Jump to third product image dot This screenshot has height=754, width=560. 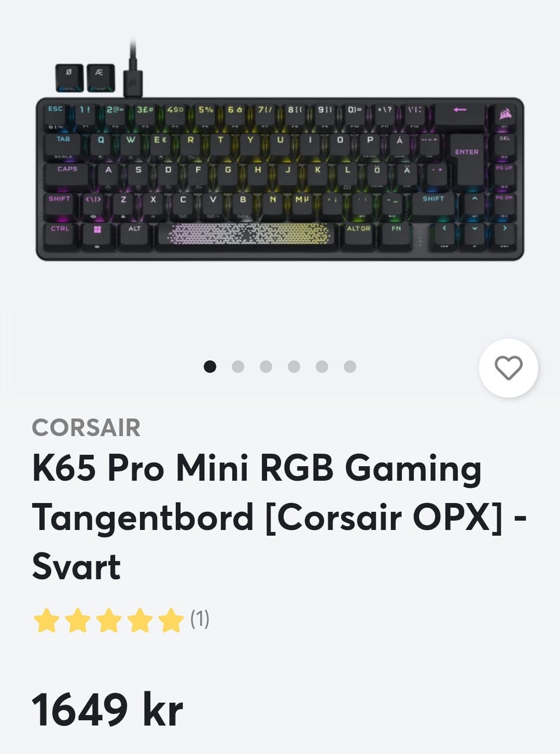click(x=266, y=366)
